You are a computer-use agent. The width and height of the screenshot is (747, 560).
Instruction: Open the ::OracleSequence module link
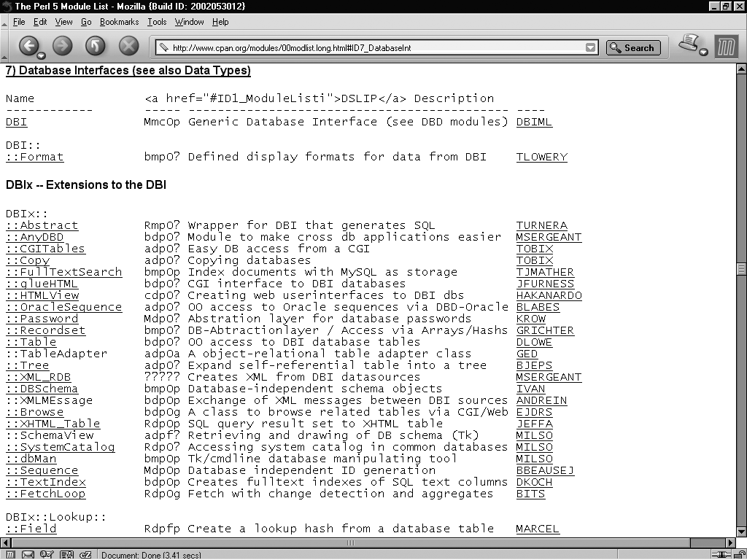(x=64, y=307)
